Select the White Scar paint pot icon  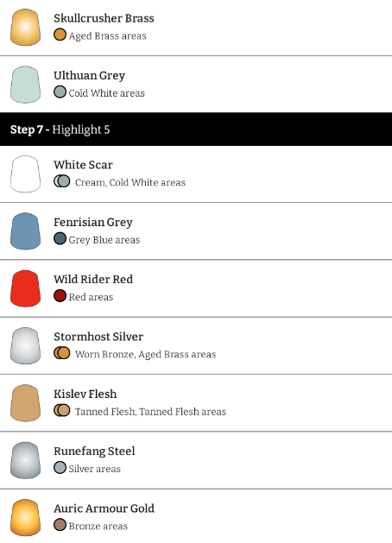tap(25, 174)
